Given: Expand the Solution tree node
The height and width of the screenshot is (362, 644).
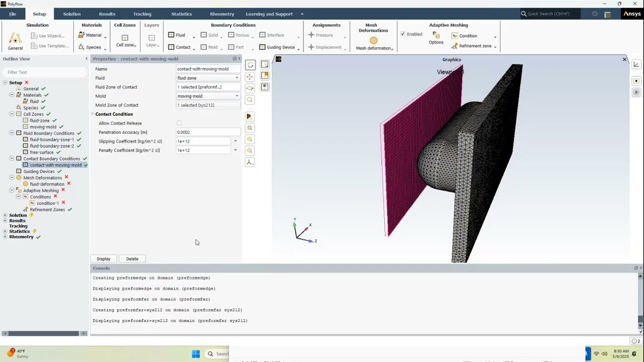Looking at the screenshot, I should 5,215.
